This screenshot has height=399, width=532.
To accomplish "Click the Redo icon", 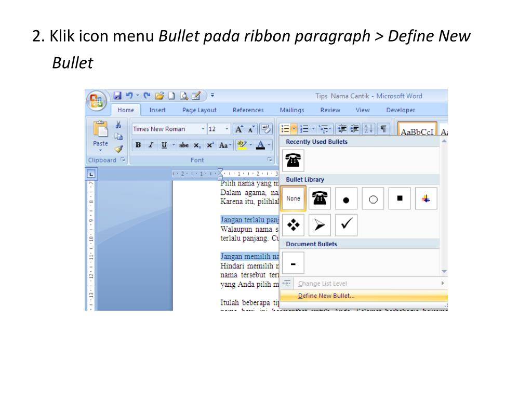I will click(x=147, y=96).
